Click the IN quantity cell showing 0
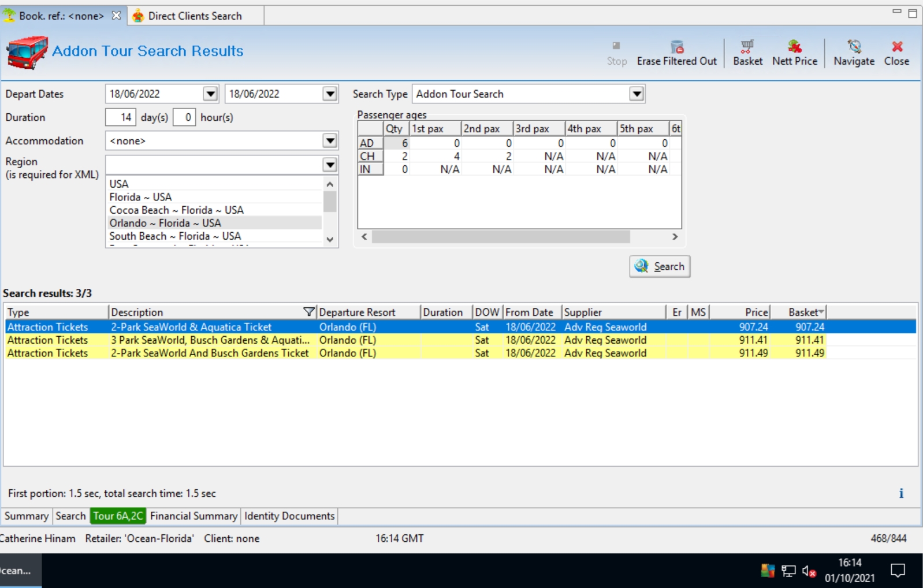The image size is (923, 588). (x=397, y=169)
